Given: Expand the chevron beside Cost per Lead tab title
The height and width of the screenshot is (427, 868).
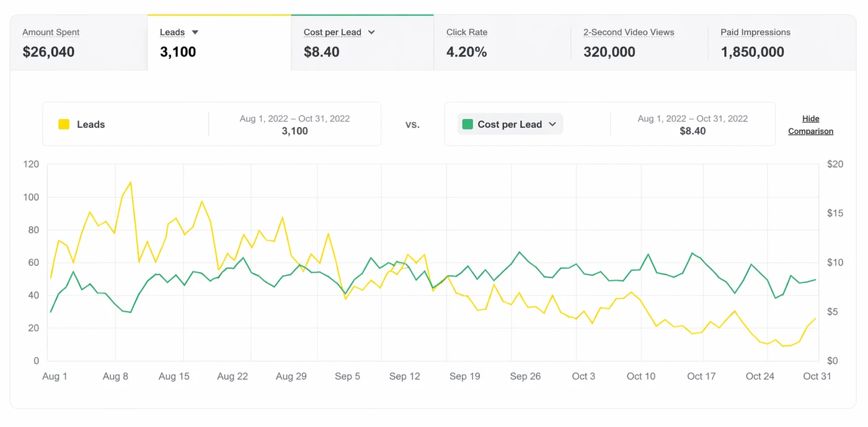Looking at the screenshot, I should 371,32.
